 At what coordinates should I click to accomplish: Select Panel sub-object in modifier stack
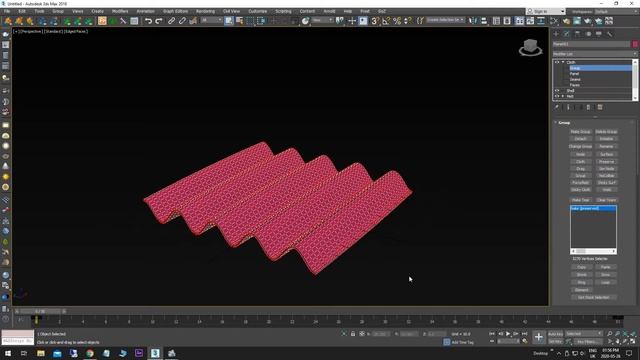pos(574,74)
